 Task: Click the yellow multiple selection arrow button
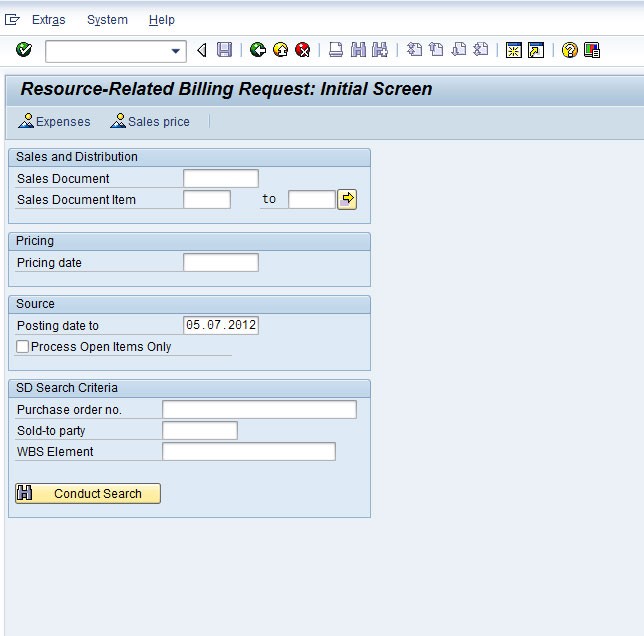[347, 200]
